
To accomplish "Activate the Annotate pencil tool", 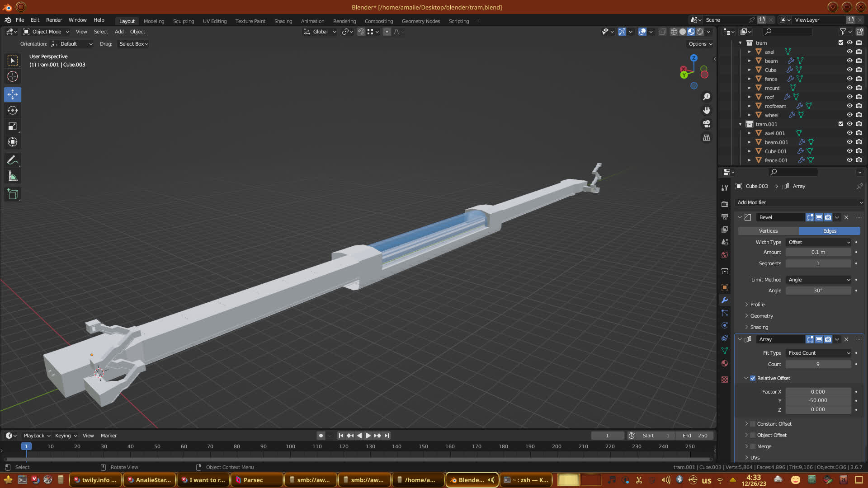I will click(x=13, y=160).
